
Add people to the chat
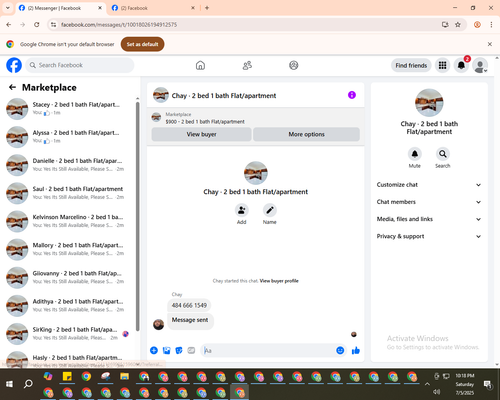click(242, 210)
